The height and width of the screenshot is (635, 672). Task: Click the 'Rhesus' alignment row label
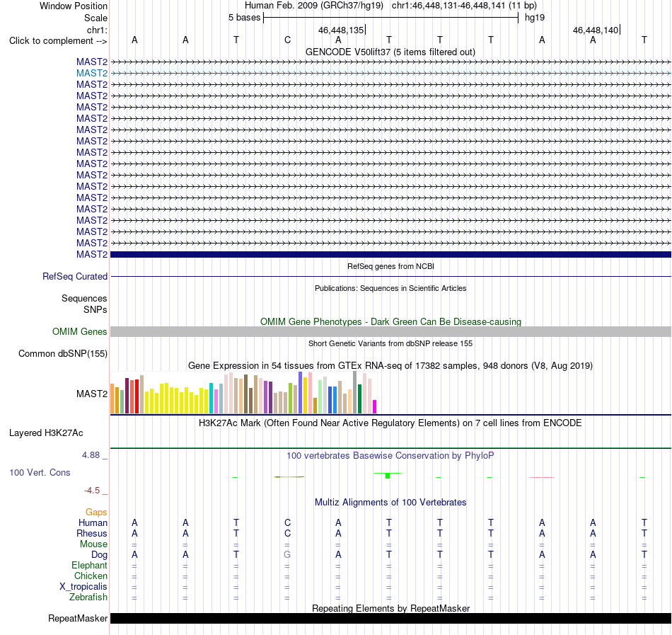92,533
